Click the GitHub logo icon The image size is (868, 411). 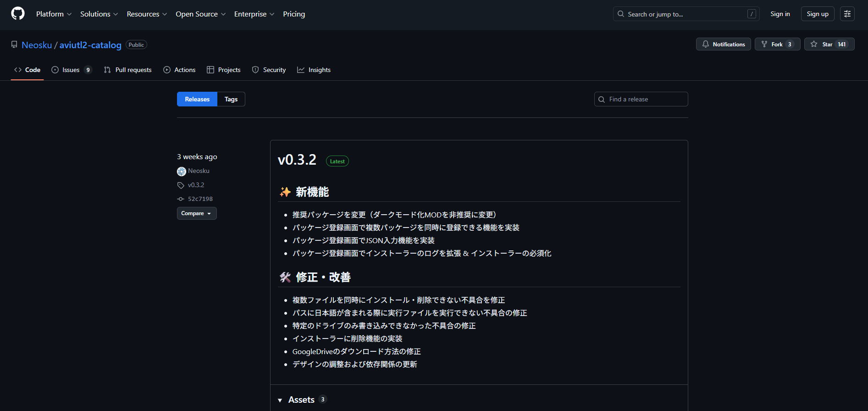click(x=18, y=14)
